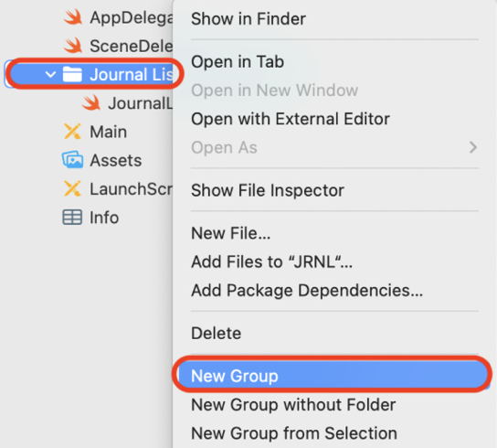Select New File… menu entry
Viewport: 497px width, 448px height.
[x=231, y=233]
